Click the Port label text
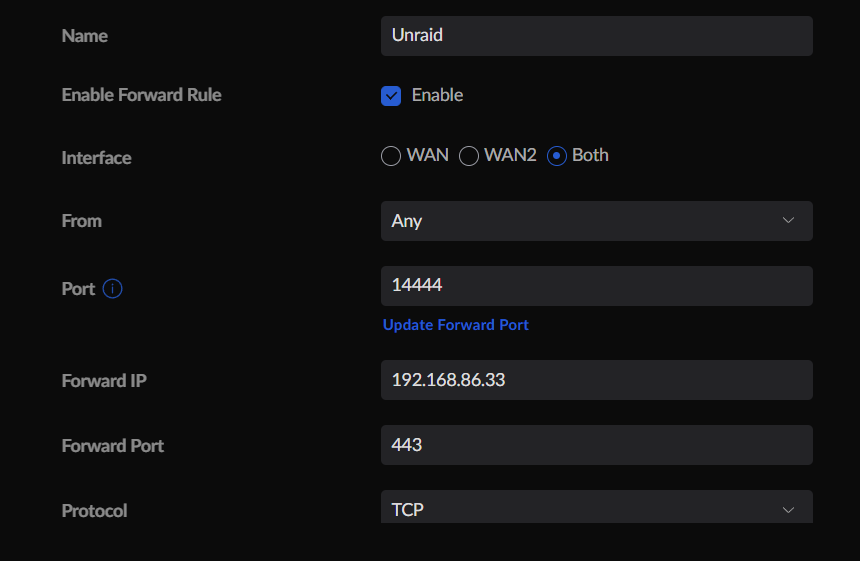 tap(78, 289)
